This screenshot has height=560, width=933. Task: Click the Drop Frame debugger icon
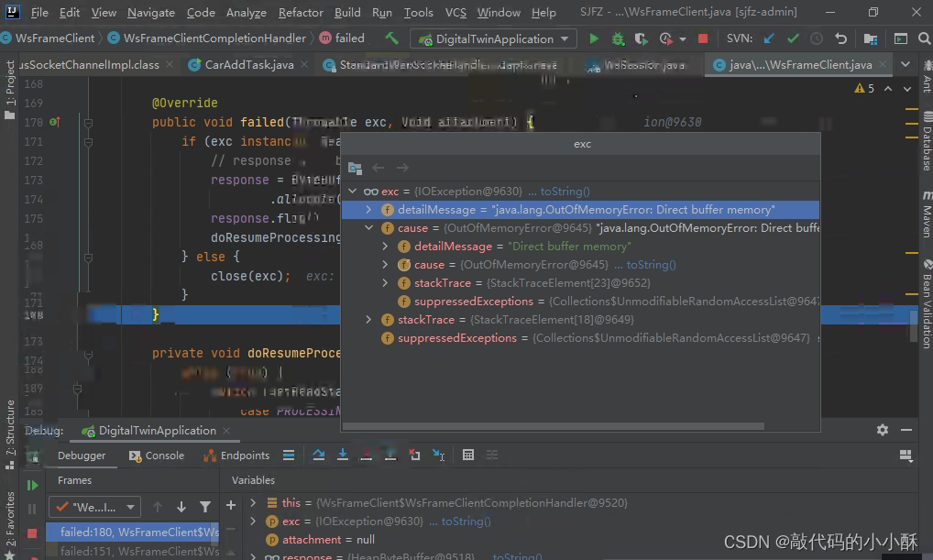click(x=415, y=456)
